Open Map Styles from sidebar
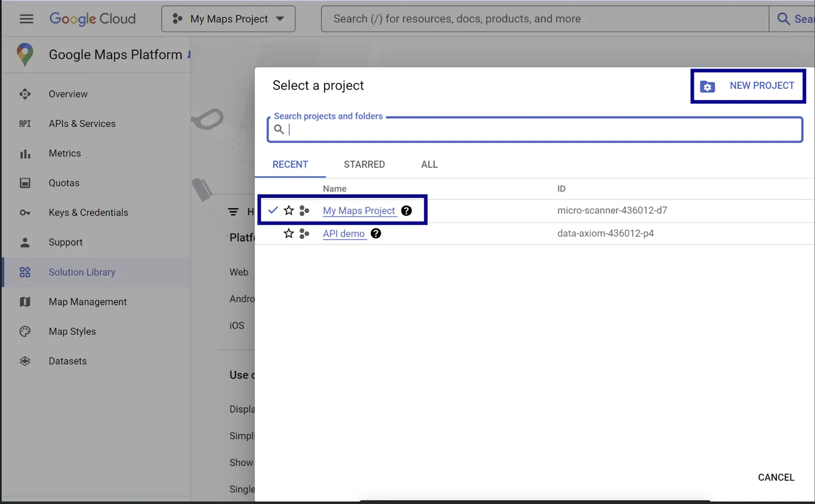This screenshot has height=504, width=815. pyautogui.click(x=72, y=331)
